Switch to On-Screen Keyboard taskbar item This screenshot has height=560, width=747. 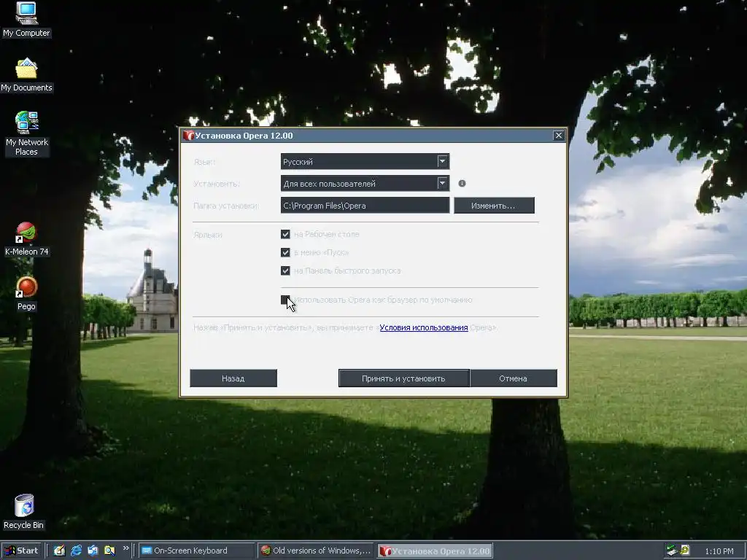196,551
